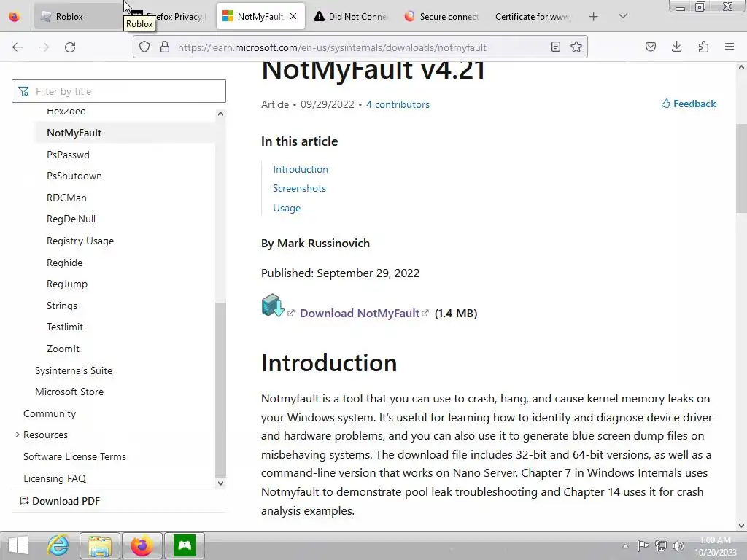
Task: Click page scrollbar down arrow
Action: tap(741, 525)
